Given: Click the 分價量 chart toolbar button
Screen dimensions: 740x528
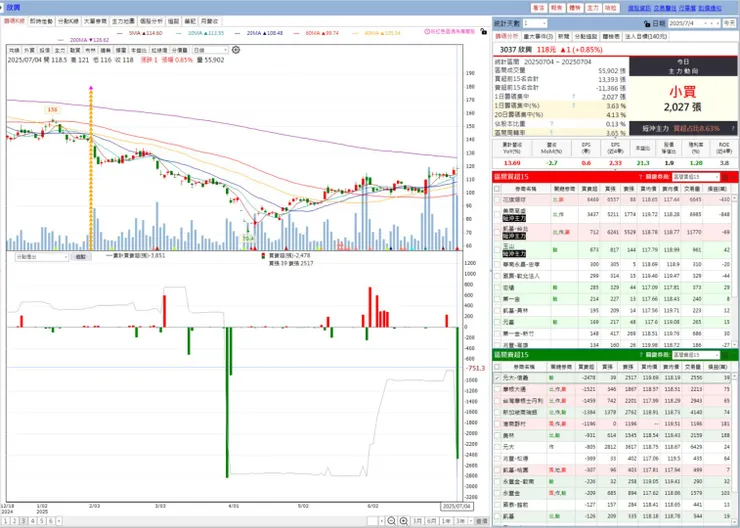Looking at the screenshot, I should coord(179,50).
